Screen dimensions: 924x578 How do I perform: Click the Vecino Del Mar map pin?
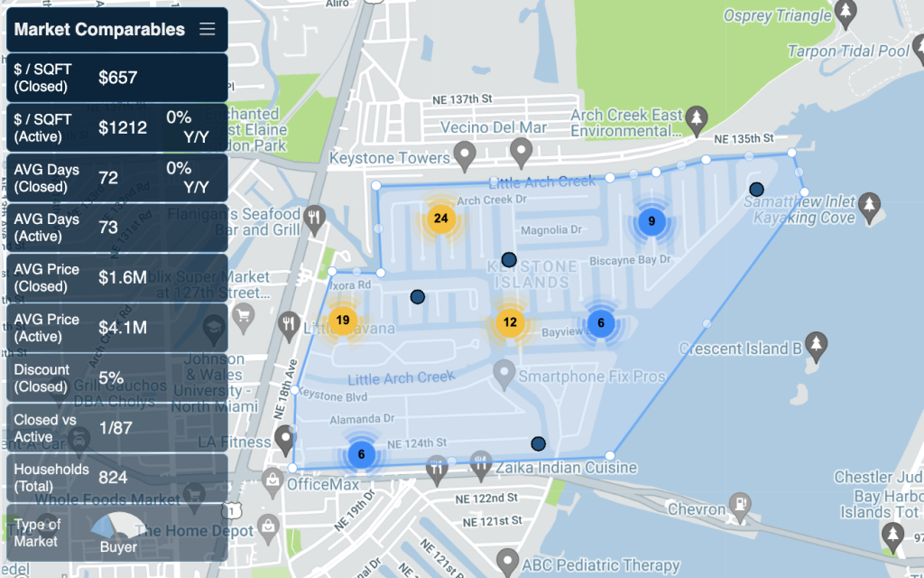tap(521, 152)
